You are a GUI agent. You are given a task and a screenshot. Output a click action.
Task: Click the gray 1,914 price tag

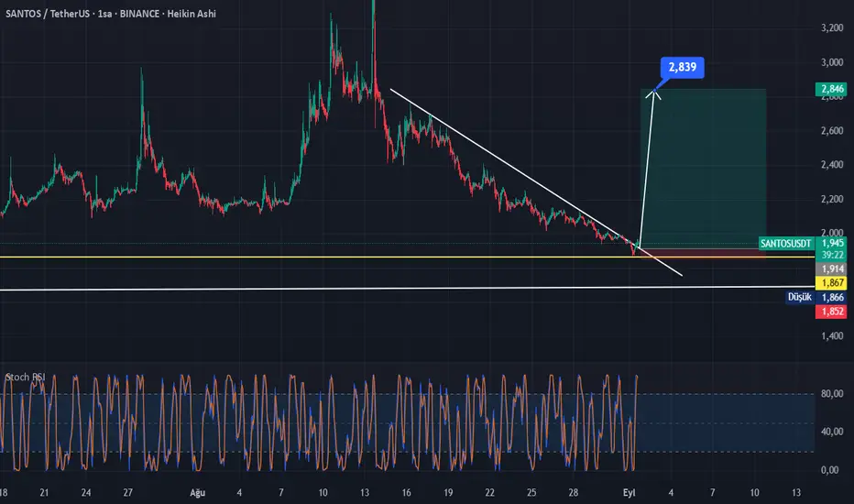pos(831,268)
